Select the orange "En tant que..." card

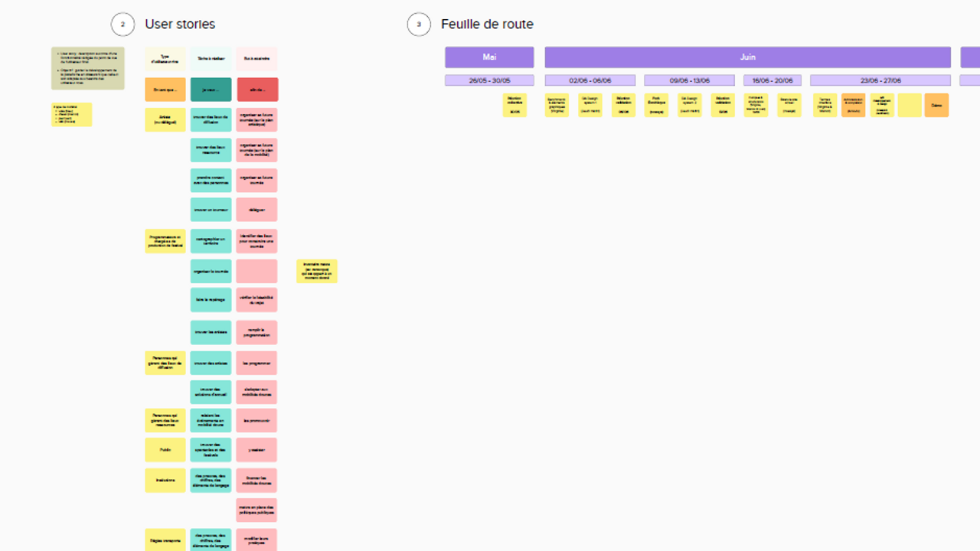pyautogui.click(x=165, y=90)
